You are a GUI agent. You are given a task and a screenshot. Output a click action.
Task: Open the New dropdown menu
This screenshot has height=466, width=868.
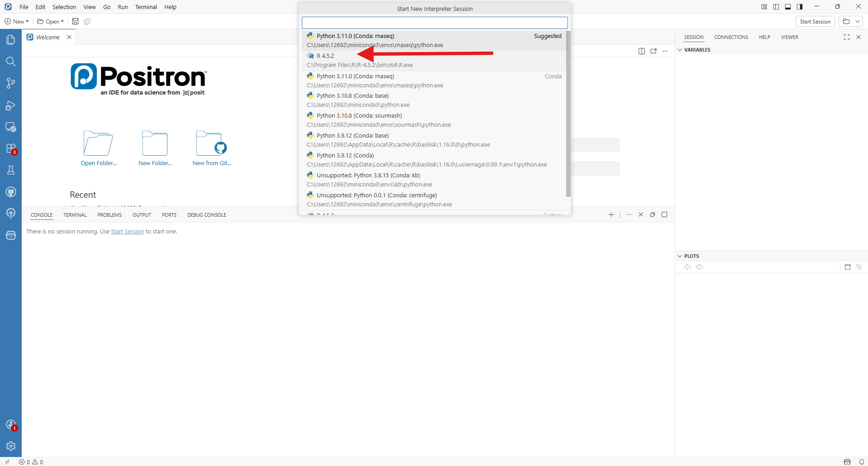point(17,21)
